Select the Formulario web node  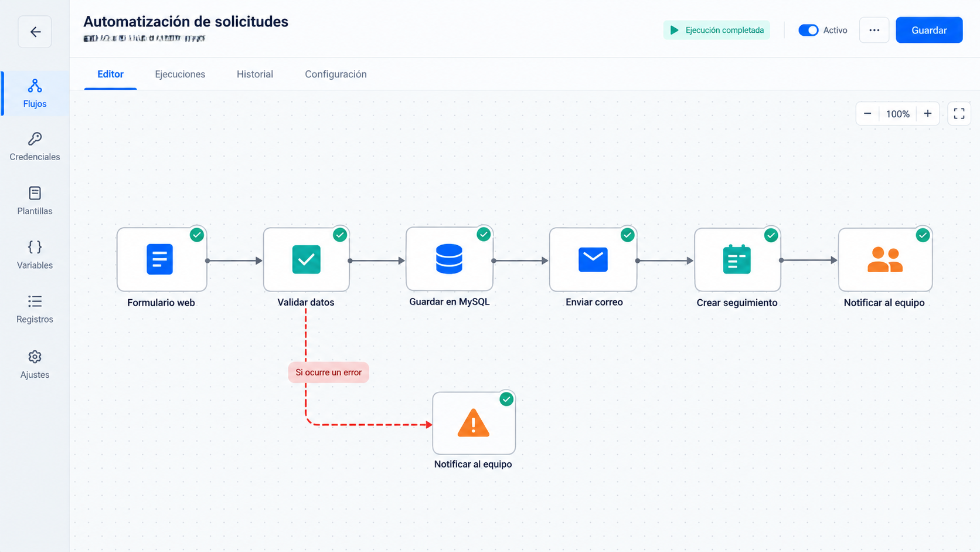pyautogui.click(x=162, y=259)
